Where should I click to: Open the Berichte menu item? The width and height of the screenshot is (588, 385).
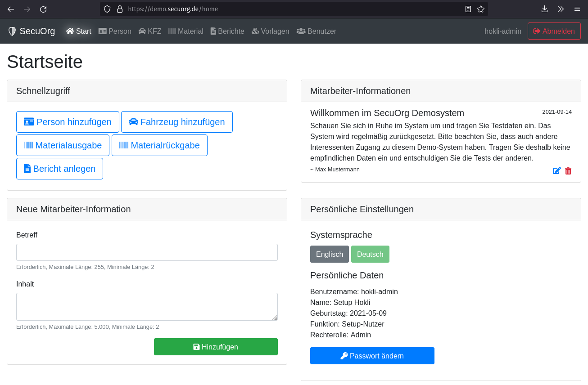[227, 31]
